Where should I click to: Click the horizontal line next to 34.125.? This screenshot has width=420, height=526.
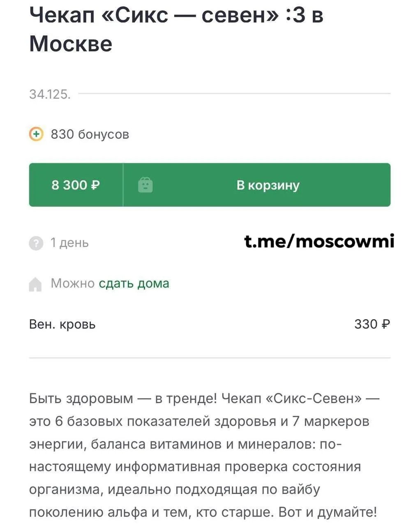(x=234, y=94)
